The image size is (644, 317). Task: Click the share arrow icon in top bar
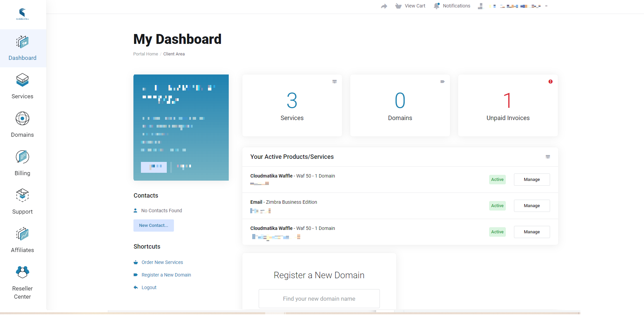click(x=384, y=6)
